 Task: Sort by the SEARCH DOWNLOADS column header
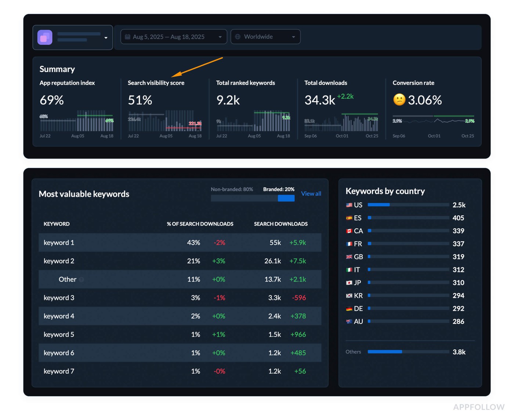coord(280,224)
